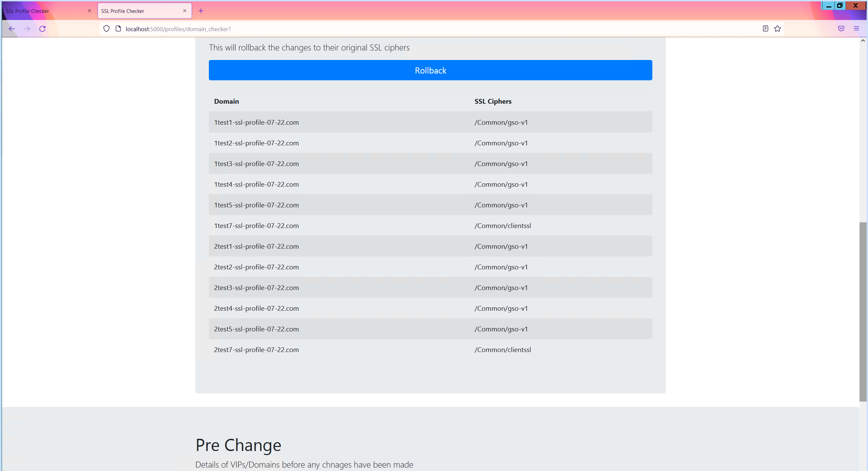Close the first inactive tab

(90, 11)
